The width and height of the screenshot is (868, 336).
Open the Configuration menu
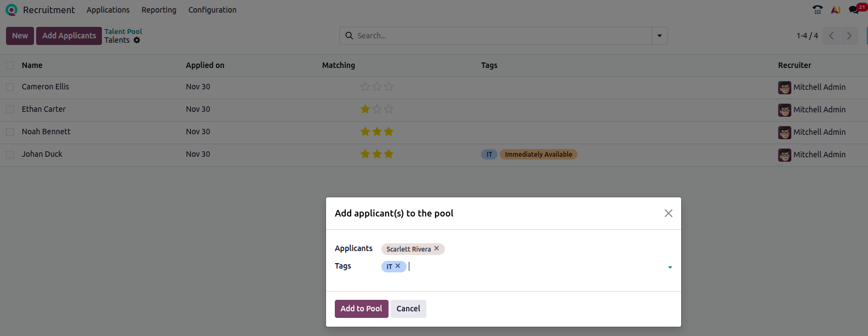[212, 10]
